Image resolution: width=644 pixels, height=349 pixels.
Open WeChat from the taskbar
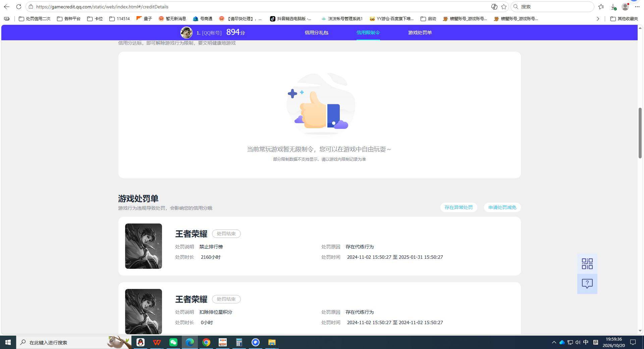point(173,342)
